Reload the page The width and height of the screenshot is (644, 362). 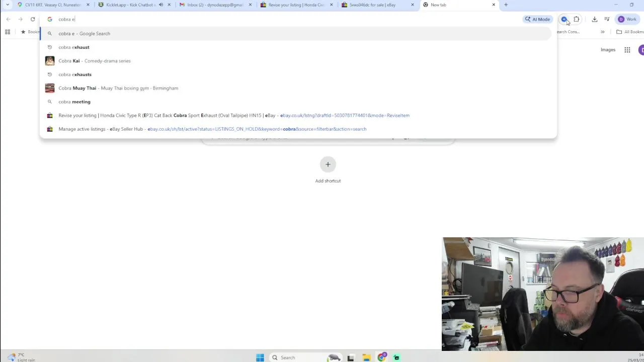[33, 19]
